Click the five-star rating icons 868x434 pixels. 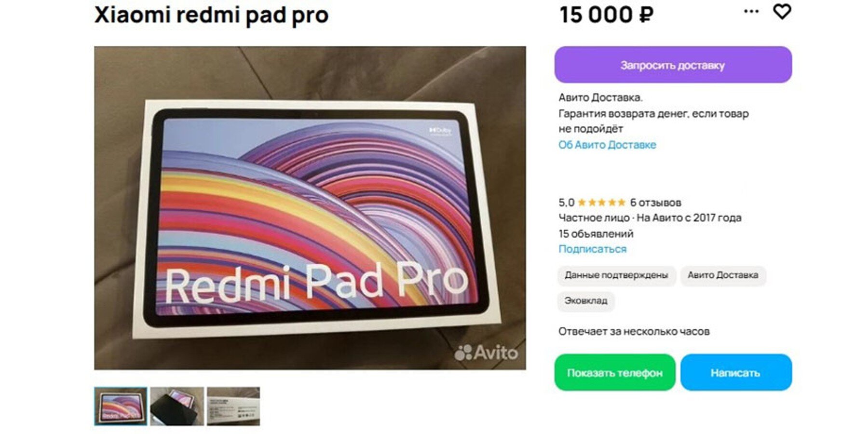(x=601, y=203)
